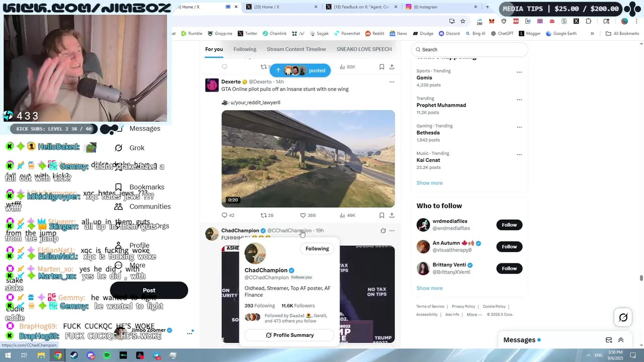The height and width of the screenshot is (362, 644).
Task: Expand the Messages drawer chevron
Action: click(621, 340)
